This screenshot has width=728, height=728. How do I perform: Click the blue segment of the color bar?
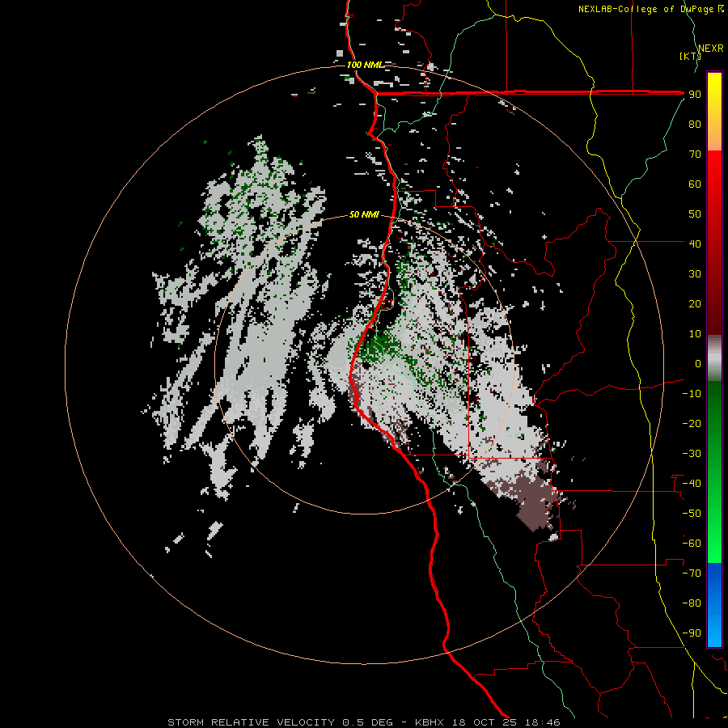click(x=714, y=604)
